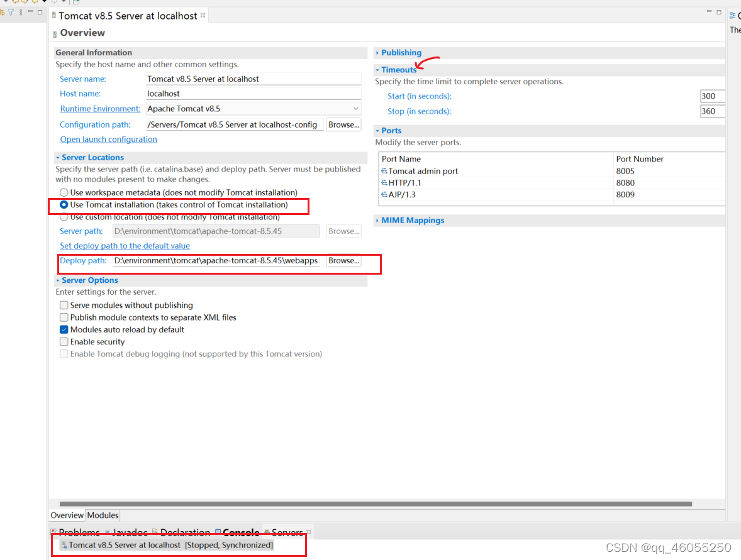
Task: Switch to the Overview editor tab
Action: tap(67, 515)
